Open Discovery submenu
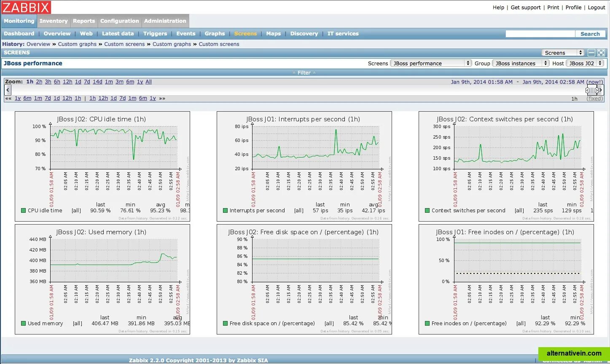 (x=304, y=34)
